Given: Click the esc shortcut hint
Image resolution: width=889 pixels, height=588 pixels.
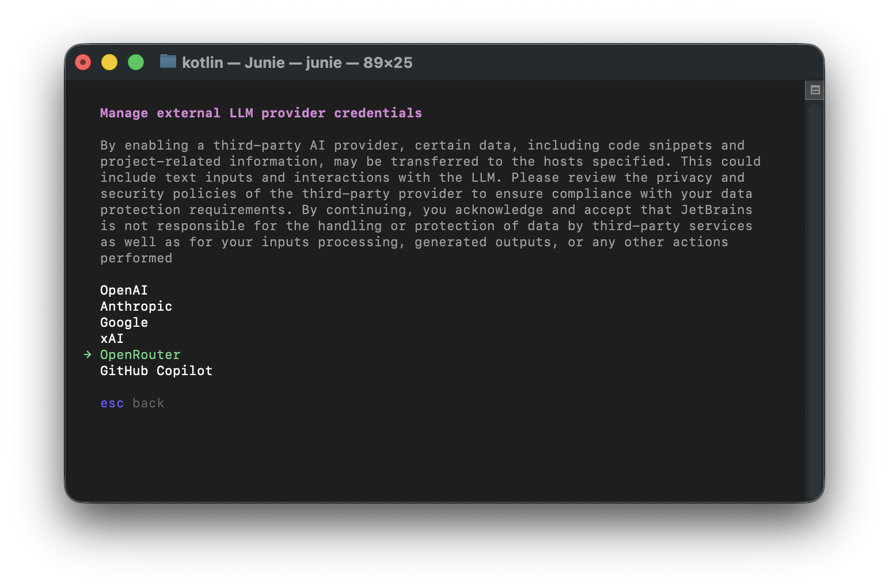Looking at the screenshot, I should 112,403.
